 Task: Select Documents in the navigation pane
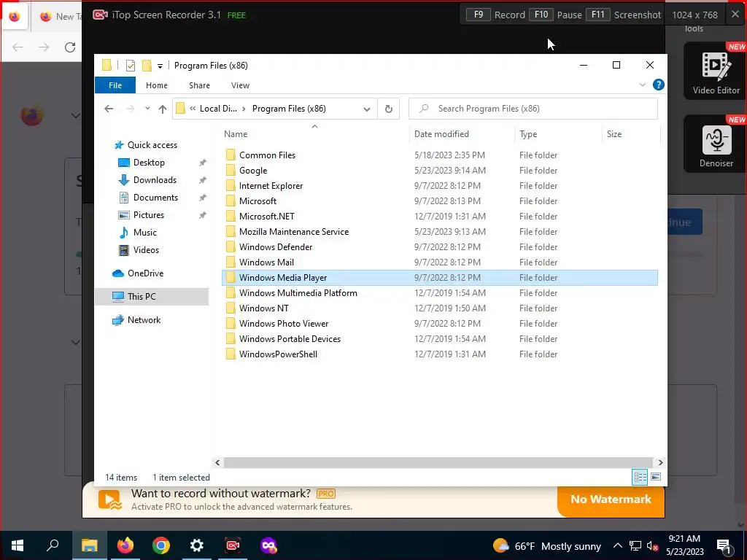point(155,198)
